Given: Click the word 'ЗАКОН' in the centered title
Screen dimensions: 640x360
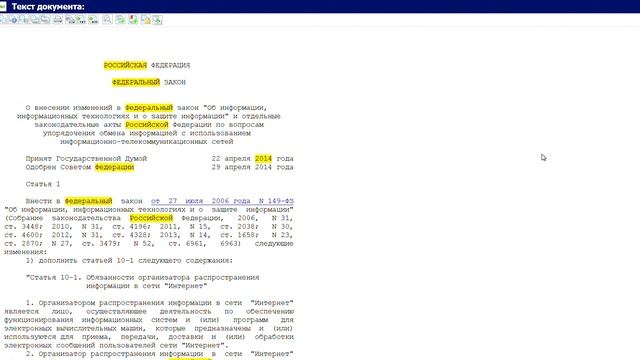Looking at the screenshot, I should [175, 82].
